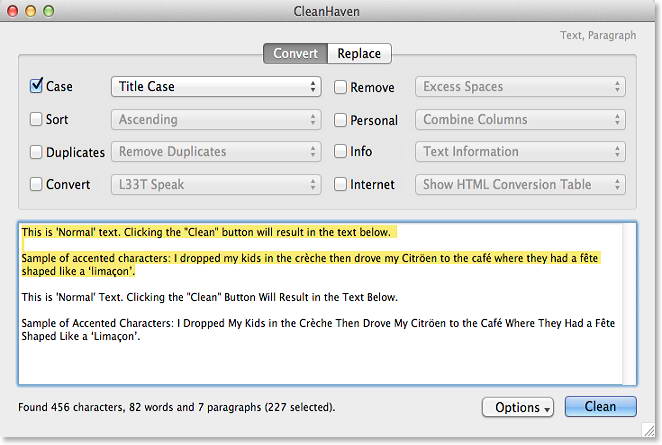Enable the Internet checkbox
Viewport: 662px width, 445px height.
340,184
